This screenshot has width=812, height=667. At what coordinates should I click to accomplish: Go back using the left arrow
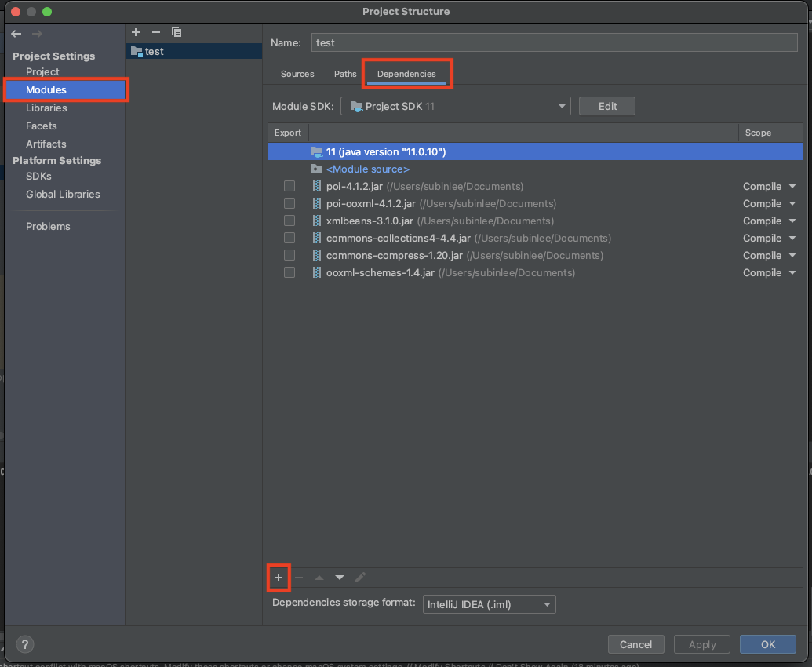16,34
